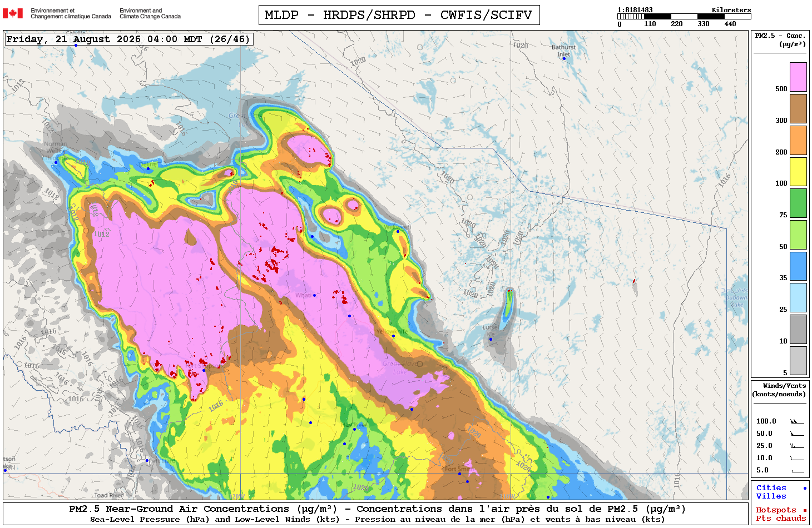Pick the orange 200–300 concentration swatch
Image resolution: width=812 pixels, height=528 pixels.
tap(798, 140)
